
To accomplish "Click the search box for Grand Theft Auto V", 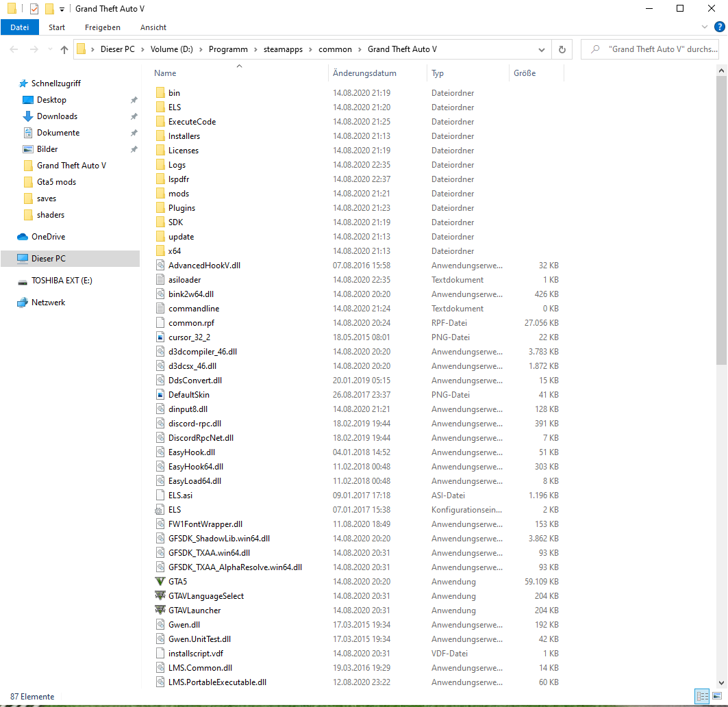I will coord(649,49).
